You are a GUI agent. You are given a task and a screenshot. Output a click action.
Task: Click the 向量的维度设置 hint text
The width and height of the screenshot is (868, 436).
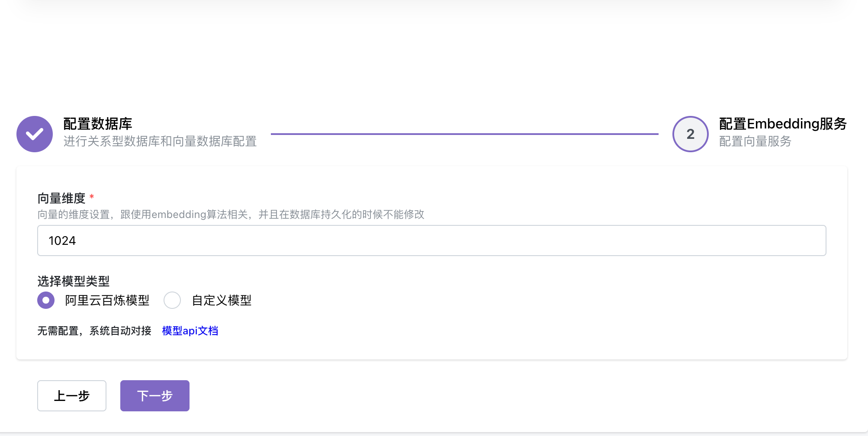pyautogui.click(x=231, y=215)
